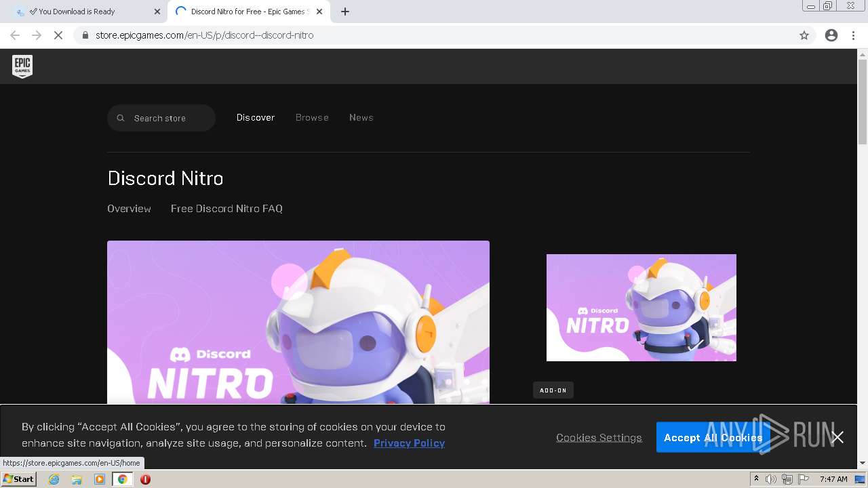Screen dimensions: 868x488
Task: Click the network tray icon
Action: click(x=787, y=479)
